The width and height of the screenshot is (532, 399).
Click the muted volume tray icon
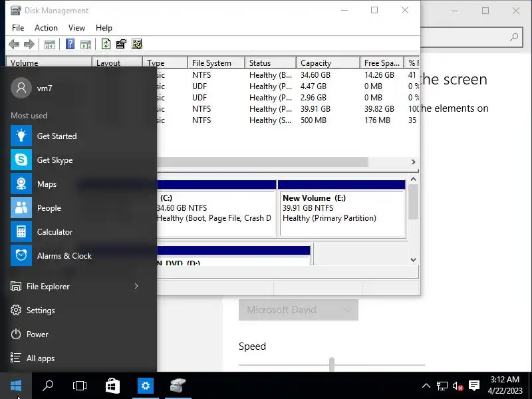[458, 386]
